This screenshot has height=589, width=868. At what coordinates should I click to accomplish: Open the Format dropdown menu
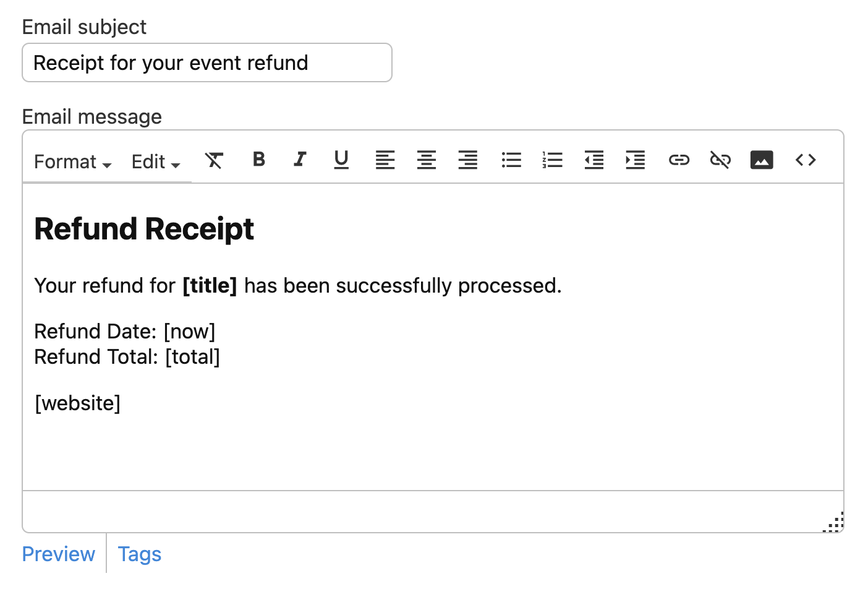click(72, 162)
